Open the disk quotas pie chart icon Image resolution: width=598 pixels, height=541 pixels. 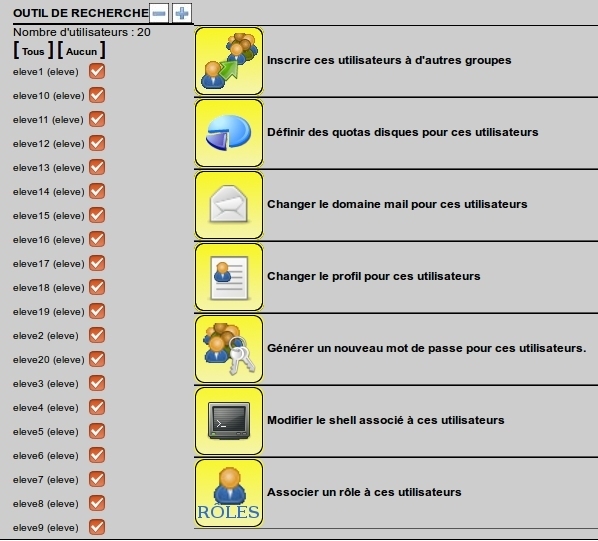(x=229, y=133)
